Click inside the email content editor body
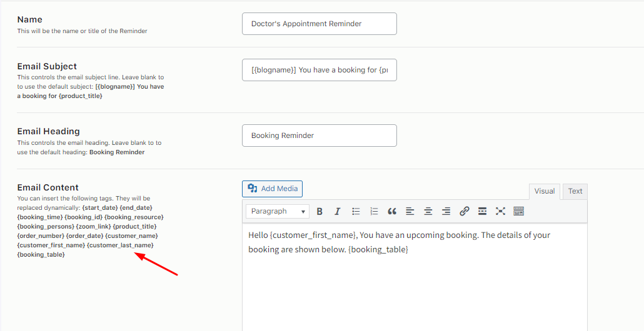644x331 pixels. pyautogui.click(x=415, y=277)
